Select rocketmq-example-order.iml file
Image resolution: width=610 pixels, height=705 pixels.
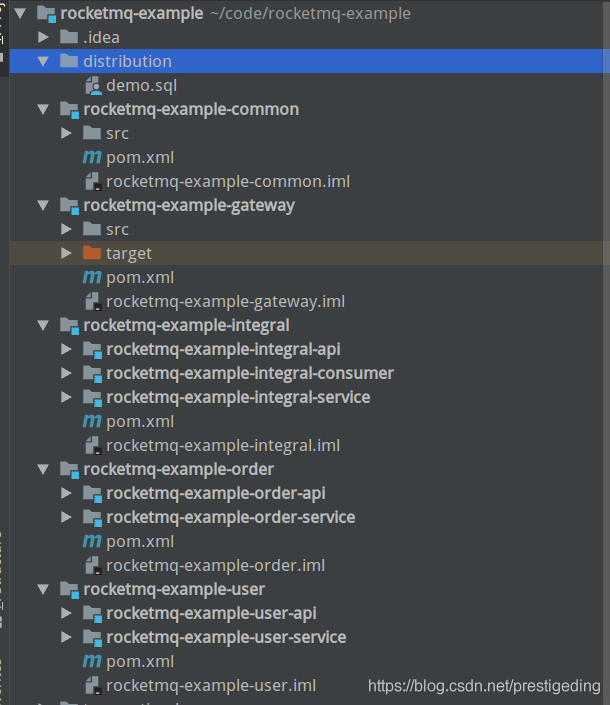(215, 566)
